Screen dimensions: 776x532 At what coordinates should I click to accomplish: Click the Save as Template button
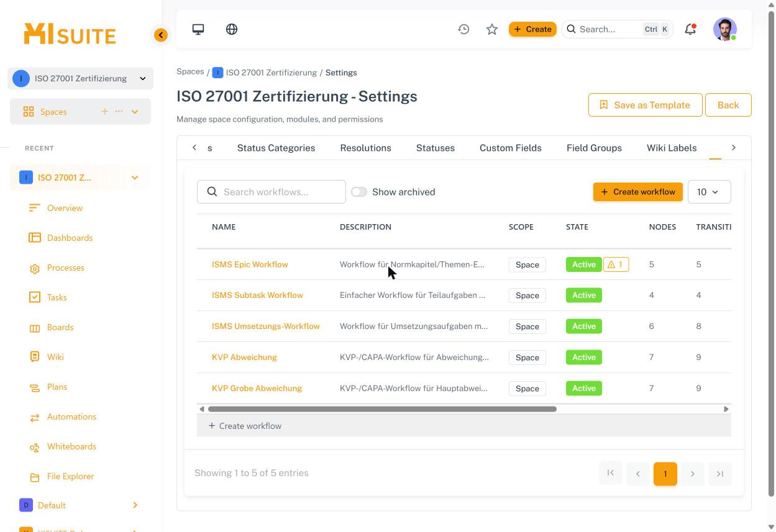[x=646, y=105]
